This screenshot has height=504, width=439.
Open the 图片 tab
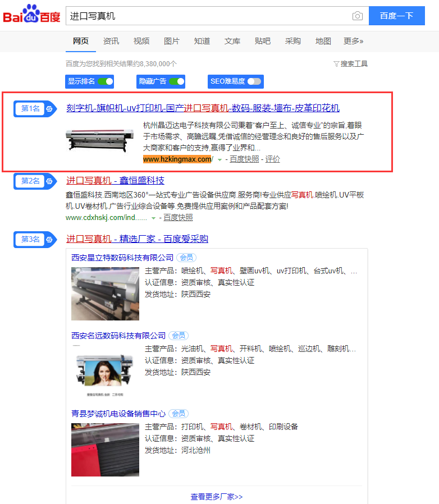click(x=171, y=41)
